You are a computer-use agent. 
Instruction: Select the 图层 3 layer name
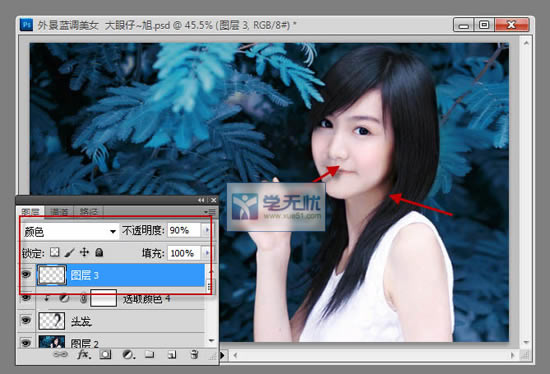coord(85,275)
